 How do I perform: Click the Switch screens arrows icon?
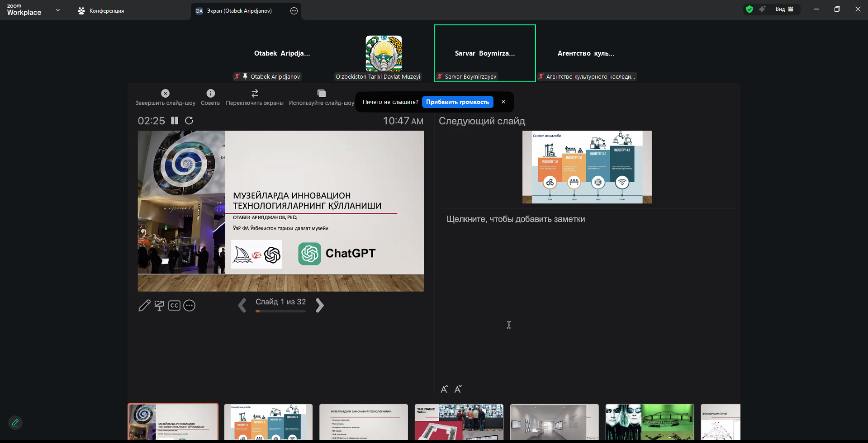[255, 94]
